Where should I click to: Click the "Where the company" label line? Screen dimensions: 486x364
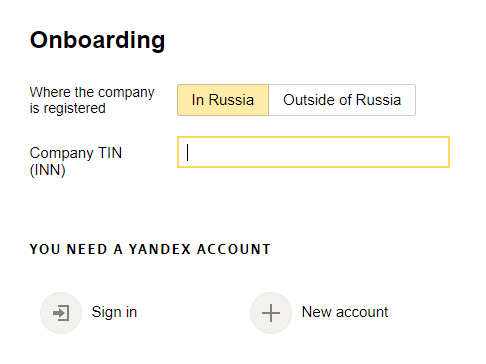(x=92, y=92)
